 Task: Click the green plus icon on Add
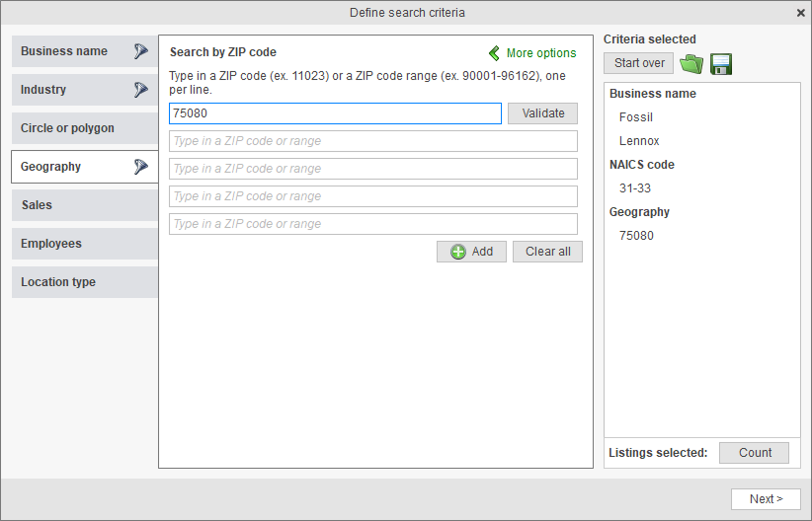coord(458,252)
